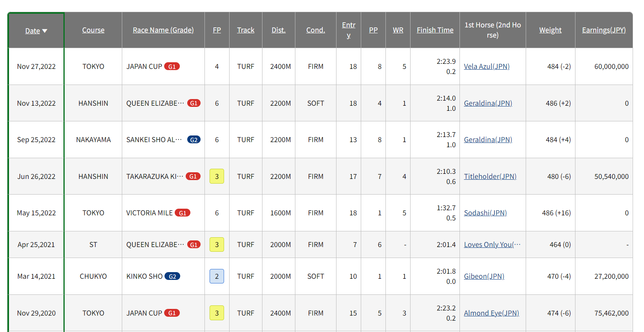This screenshot has width=644, height=332.
Task: Click yellow 3rd place badge in Apr 25,2021 row
Action: (217, 245)
